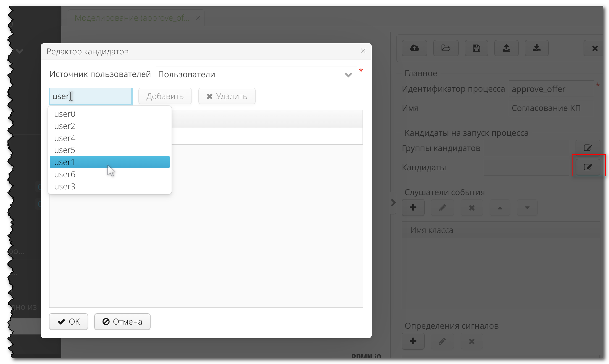Switch to Моделирование (approve_of...) tab
The image size is (609, 364).
tap(132, 18)
